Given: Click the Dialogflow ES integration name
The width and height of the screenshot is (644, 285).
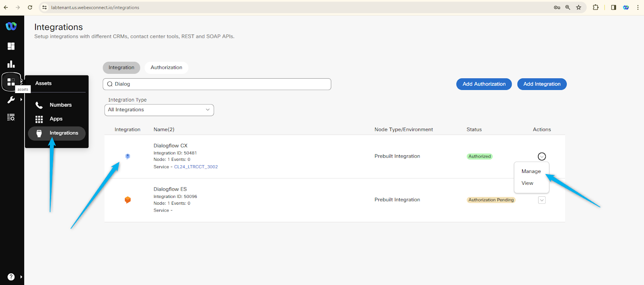Looking at the screenshot, I should [170, 189].
